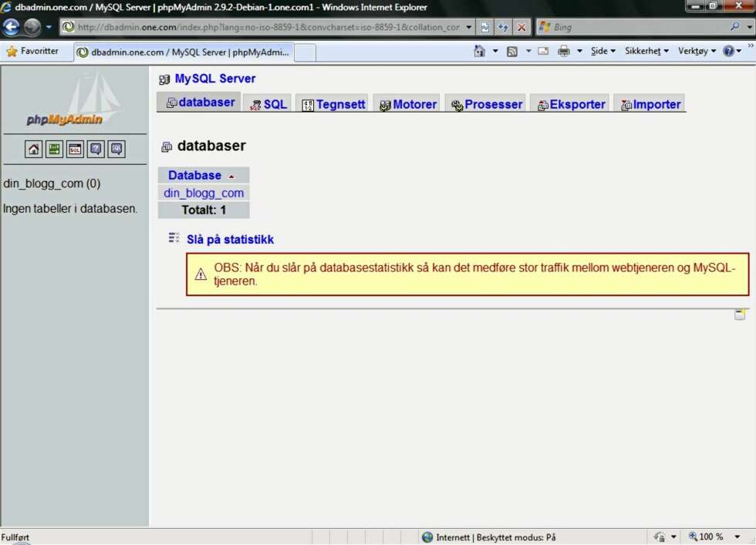Click the IE home page icon
This screenshot has height=545, width=756.
(479, 51)
